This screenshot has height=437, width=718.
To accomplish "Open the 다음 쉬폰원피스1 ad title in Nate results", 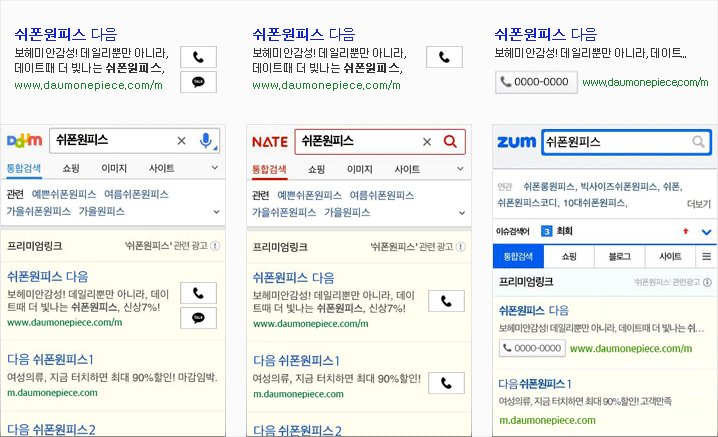I will pyautogui.click(x=296, y=361).
